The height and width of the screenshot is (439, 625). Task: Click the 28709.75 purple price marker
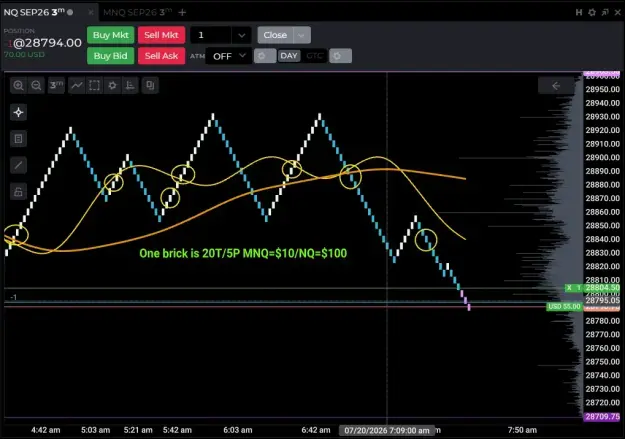602,417
